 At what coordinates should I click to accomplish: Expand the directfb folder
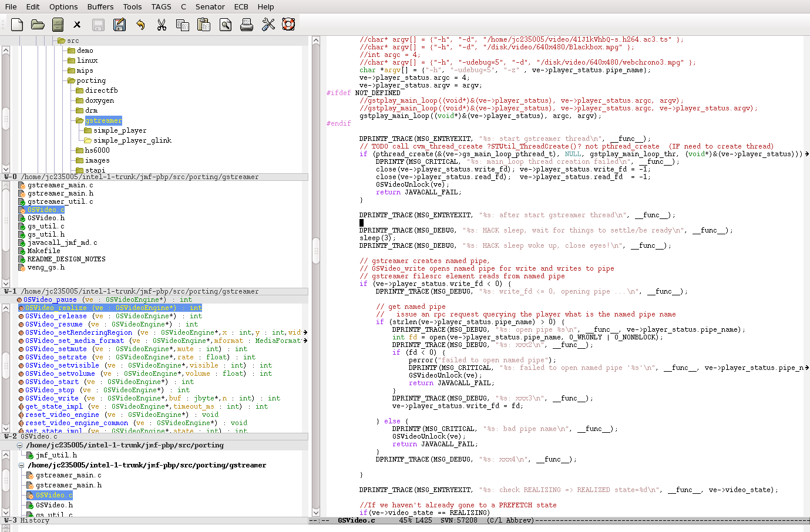80,90
